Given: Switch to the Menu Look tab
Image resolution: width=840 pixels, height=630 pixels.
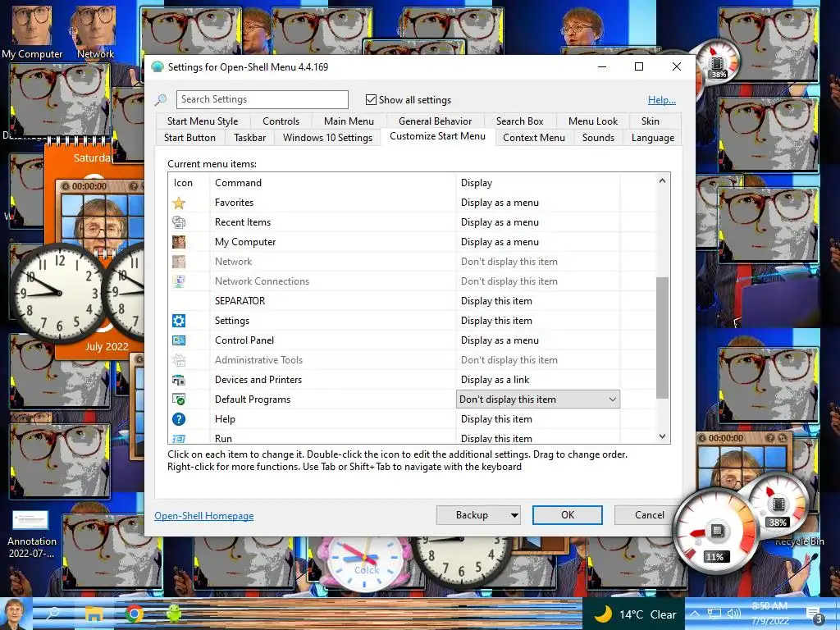Looking at the screenshot, I should 593,121.
